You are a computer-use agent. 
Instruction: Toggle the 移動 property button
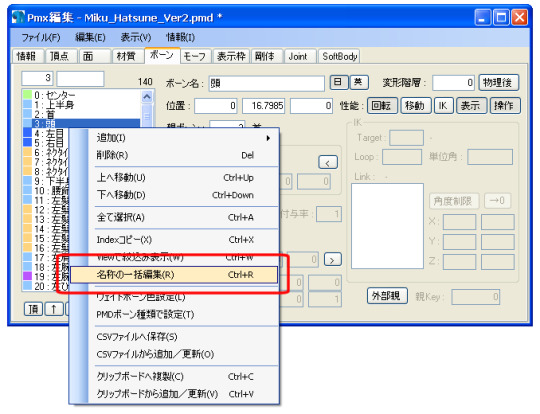coord(415,106)
